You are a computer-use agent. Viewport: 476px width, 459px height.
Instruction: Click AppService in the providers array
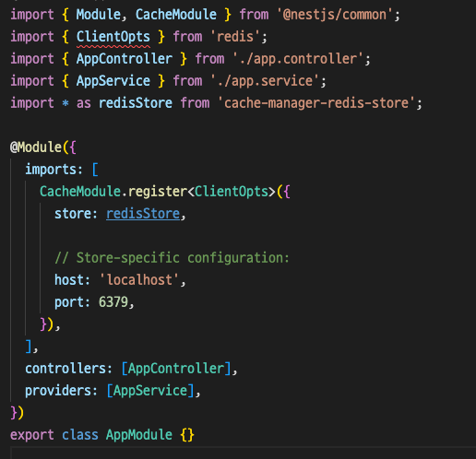(150, 391)
